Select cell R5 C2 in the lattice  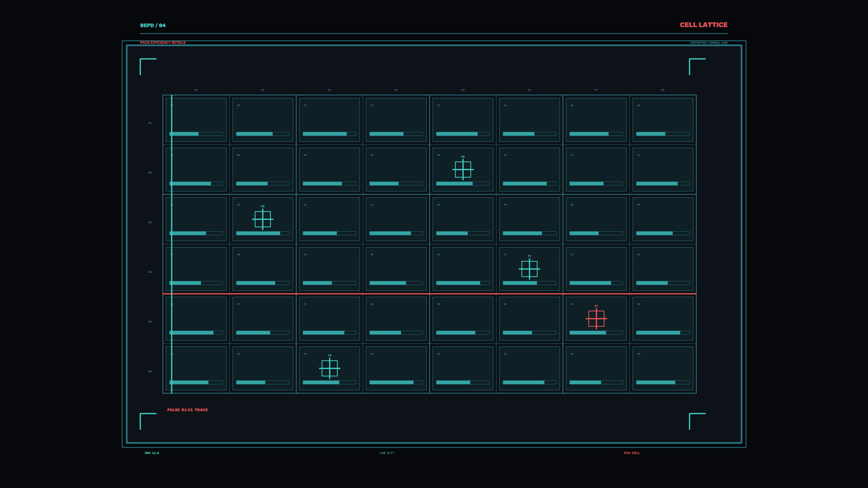pos(263,319)
